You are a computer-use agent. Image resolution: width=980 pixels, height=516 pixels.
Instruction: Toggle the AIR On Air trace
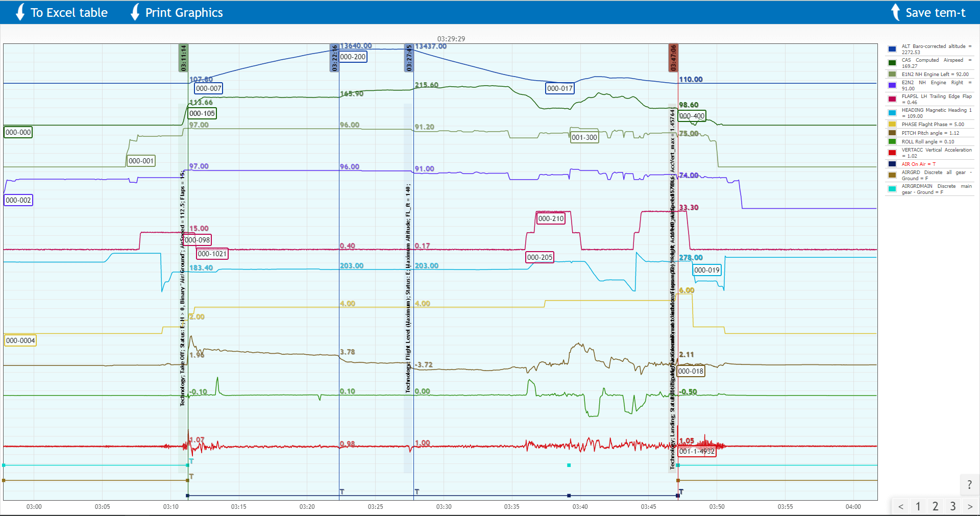(892, 164)
